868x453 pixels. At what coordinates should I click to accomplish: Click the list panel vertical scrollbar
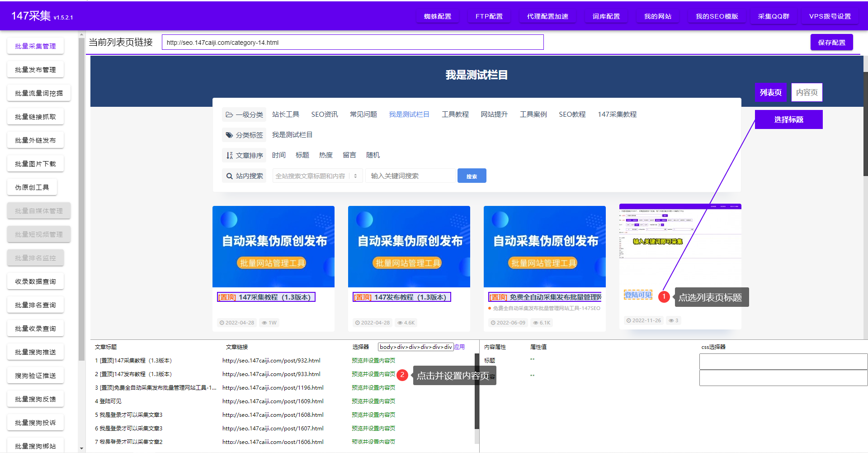coord(476,391)
